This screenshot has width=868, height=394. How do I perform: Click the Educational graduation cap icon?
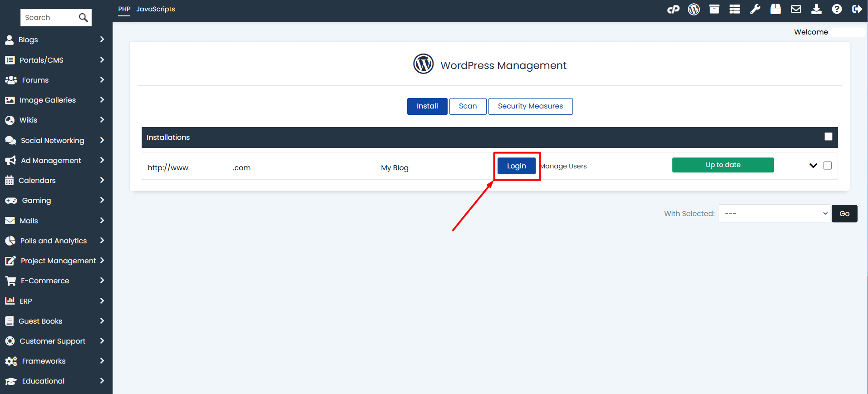pyautogui.click(x=11, y=381)
